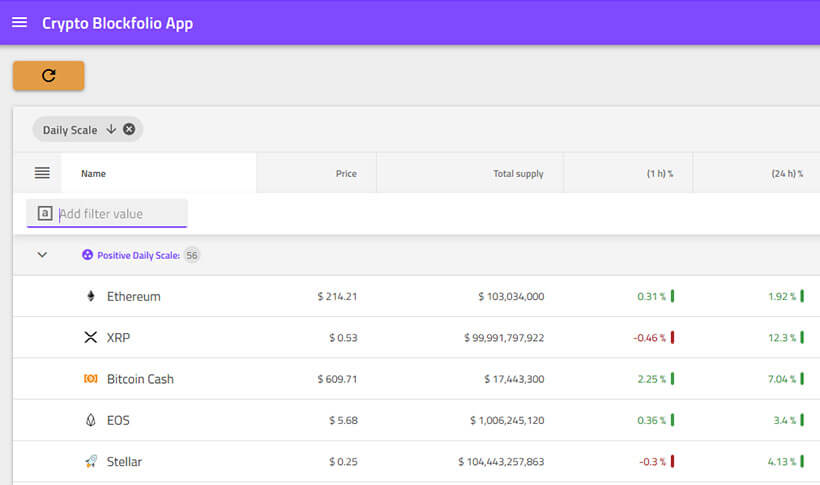This screenshot has width=820, height=485.
Task: Open the grid column options menu icon
Action: pos(42,173)
